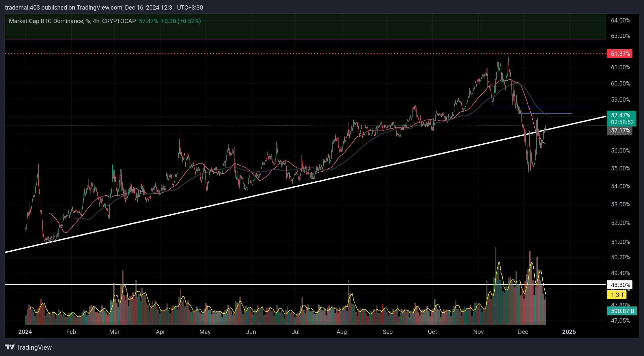Click the TradingView logo icon at bottom-left
644x356 pixels.
point(10,347)
